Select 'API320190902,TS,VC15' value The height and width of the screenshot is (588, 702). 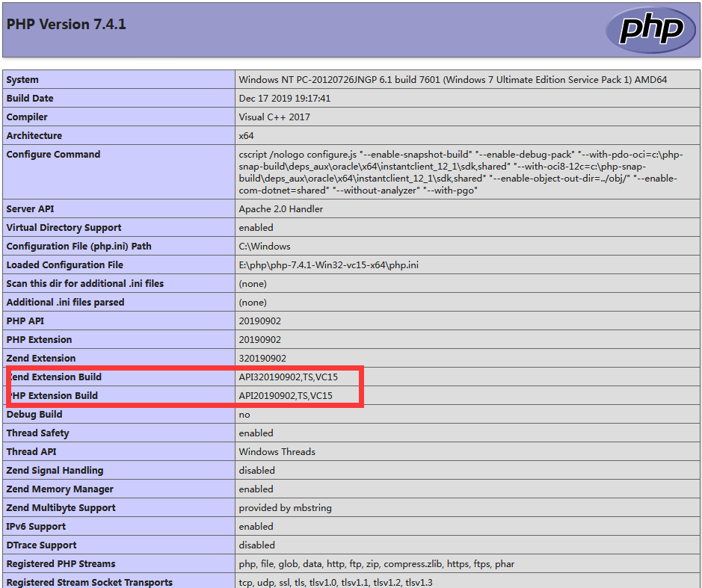click(x=289, y=377)
